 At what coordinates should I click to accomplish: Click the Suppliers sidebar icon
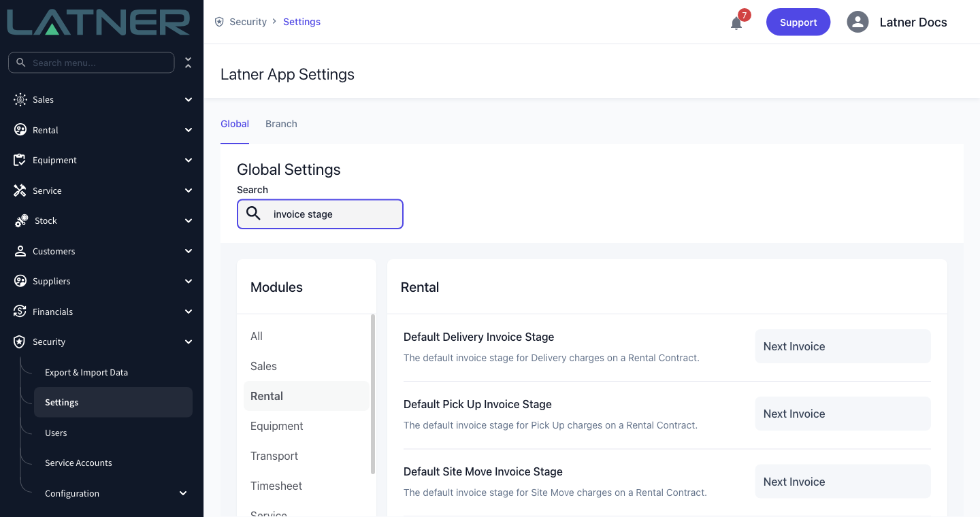tap(20, 281)
